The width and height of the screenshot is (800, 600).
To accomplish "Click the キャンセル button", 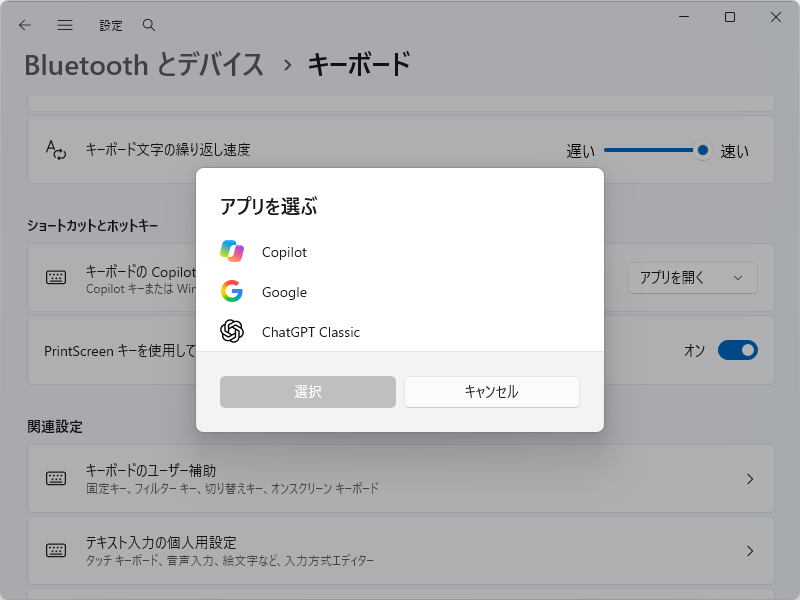I will coord(492,392).
